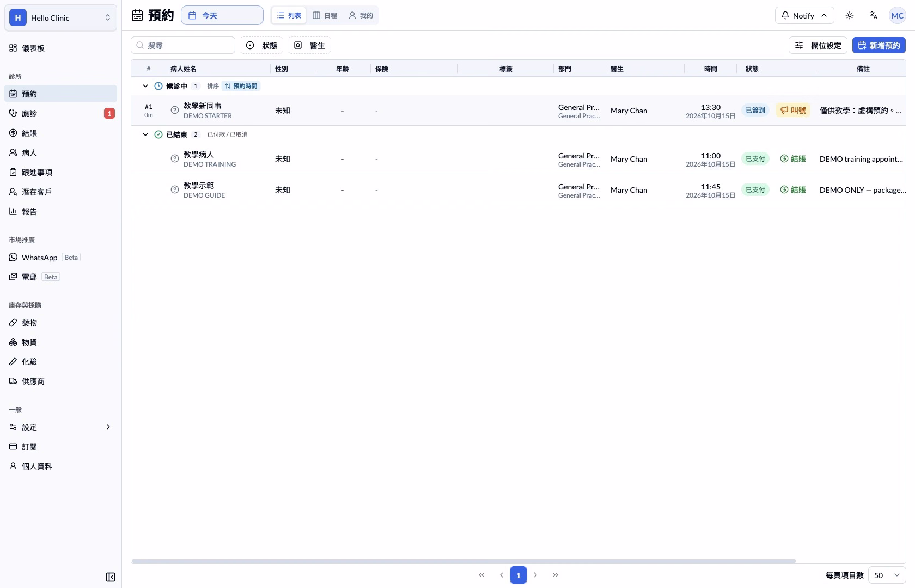
Task: Click 結賬 for 教學病人 row
Action: click(793, 159)
